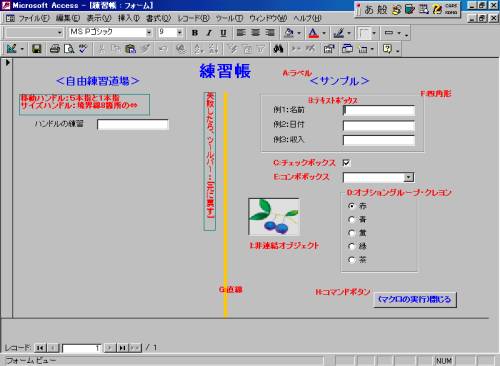
Task: Toggle Italic formatting
Action: [x=209, y=33]
